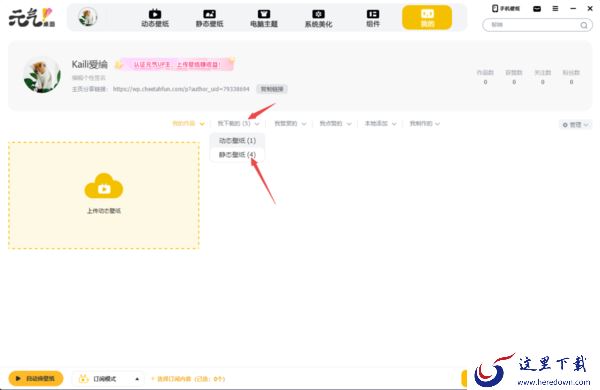This screenshot has width=600, height=390.
Task: Close the 元气桌面 window
Action: point(590,8)
